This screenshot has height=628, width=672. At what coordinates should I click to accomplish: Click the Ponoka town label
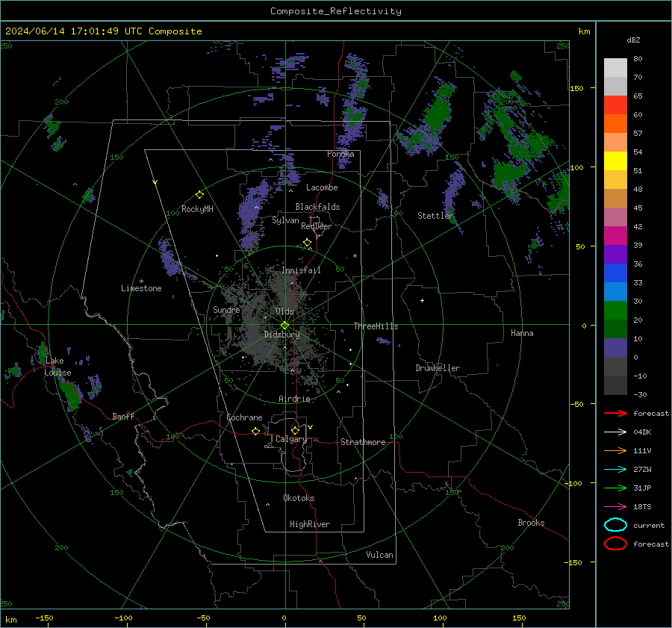[340, 154]
